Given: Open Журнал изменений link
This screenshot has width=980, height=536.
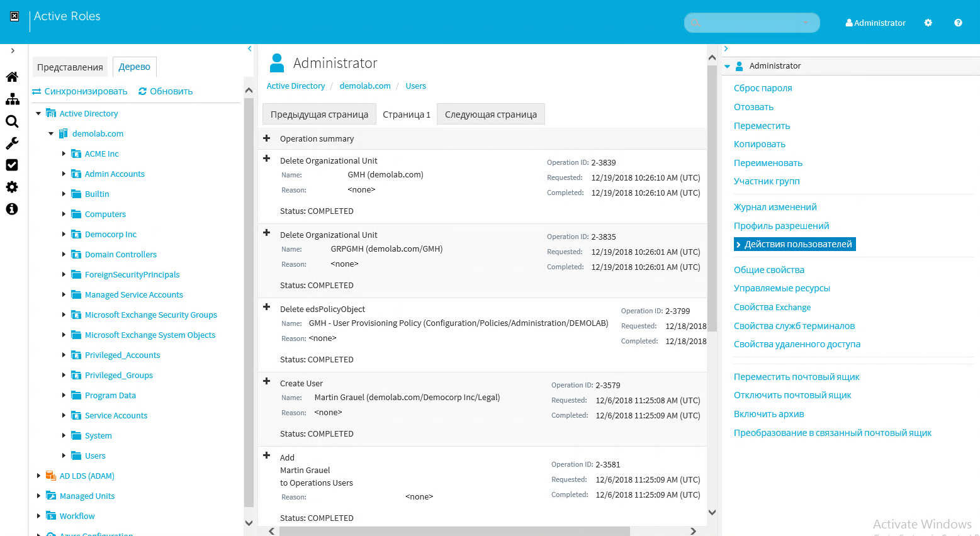Looking at the screenshot, I should (x=775, y=207).
